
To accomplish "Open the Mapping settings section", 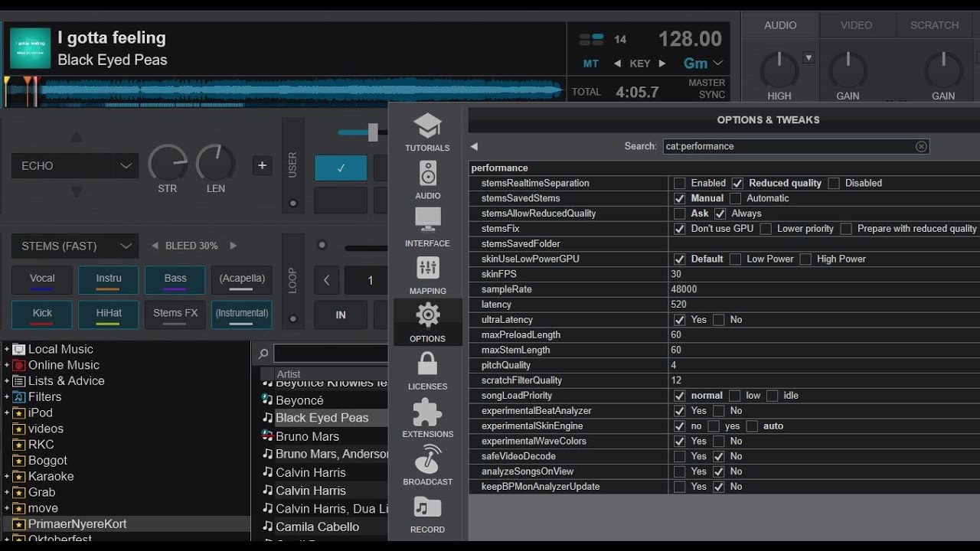I will [427, 275].
